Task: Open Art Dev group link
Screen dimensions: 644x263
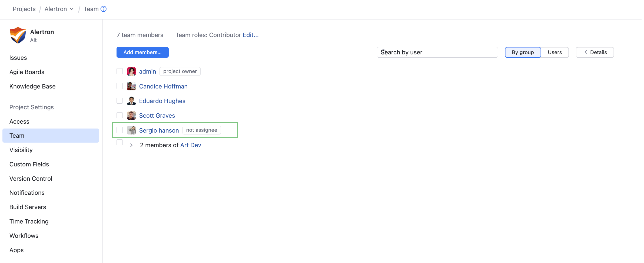Action: pyautogui.click(x=191, y=145)
